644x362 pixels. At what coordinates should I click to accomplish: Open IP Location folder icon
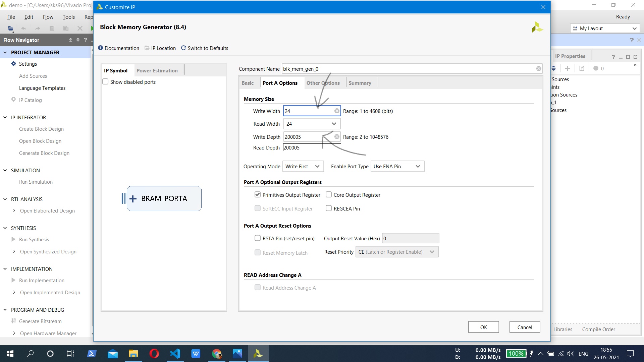click(x=147, y=48)
